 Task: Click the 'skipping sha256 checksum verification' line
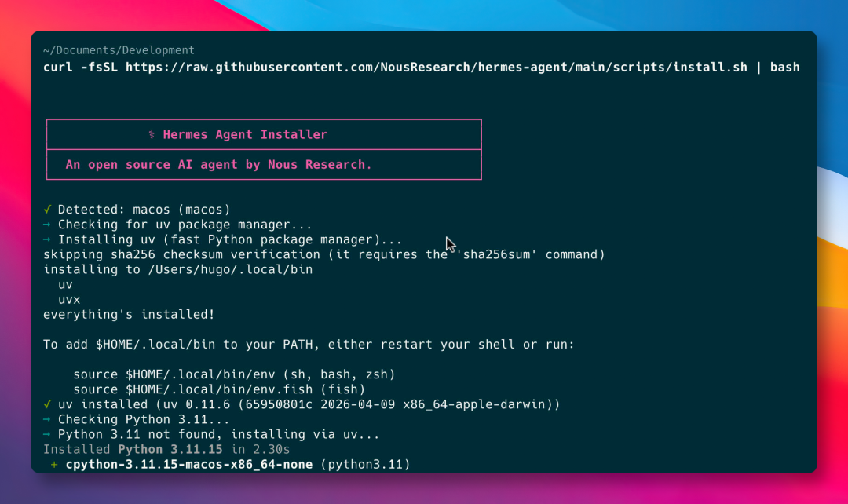pyautogui.click(x=324, y=254)
